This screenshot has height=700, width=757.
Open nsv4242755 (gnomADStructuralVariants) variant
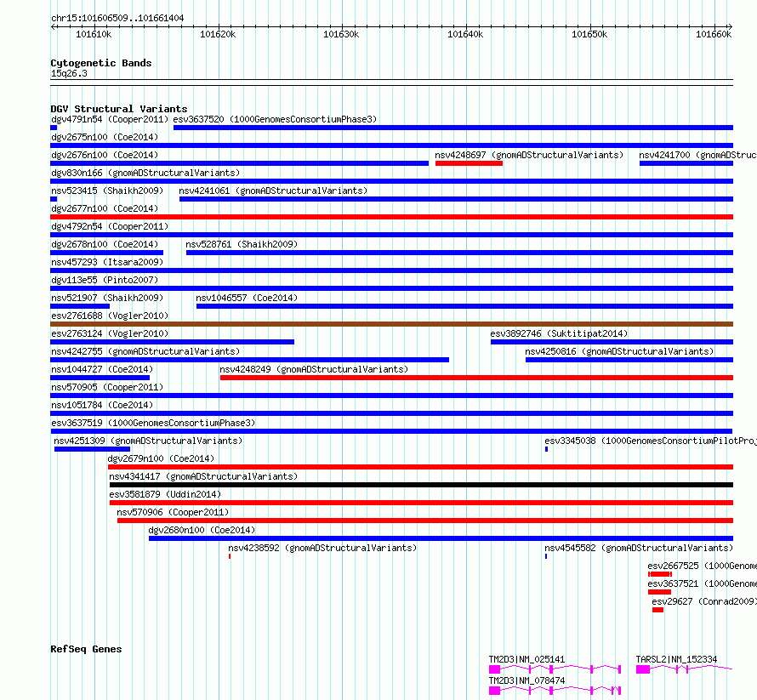coord(145,351)
